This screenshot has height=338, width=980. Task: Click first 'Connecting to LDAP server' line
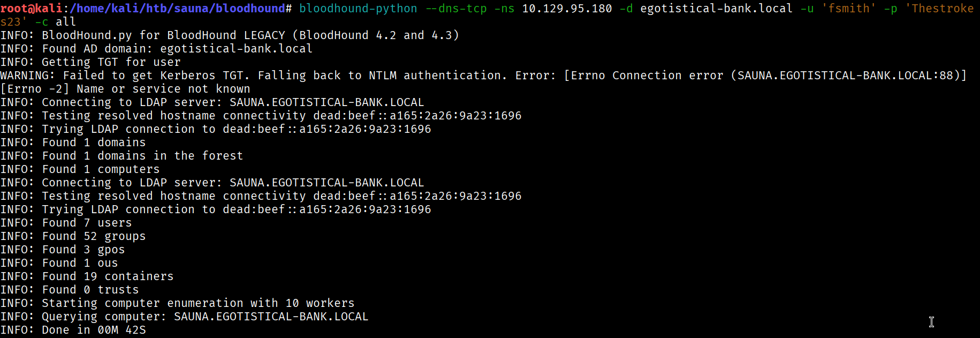pyautogui.click(x=212, y=102)
